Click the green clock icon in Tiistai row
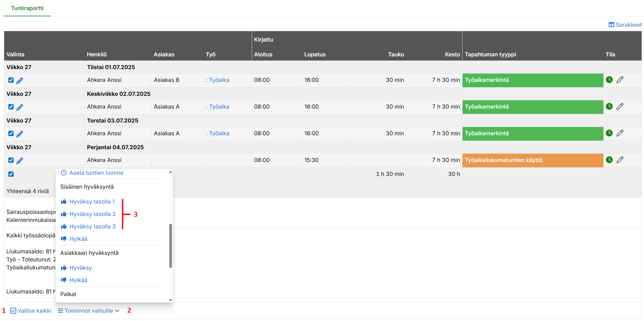 click(x=609, y=80)
